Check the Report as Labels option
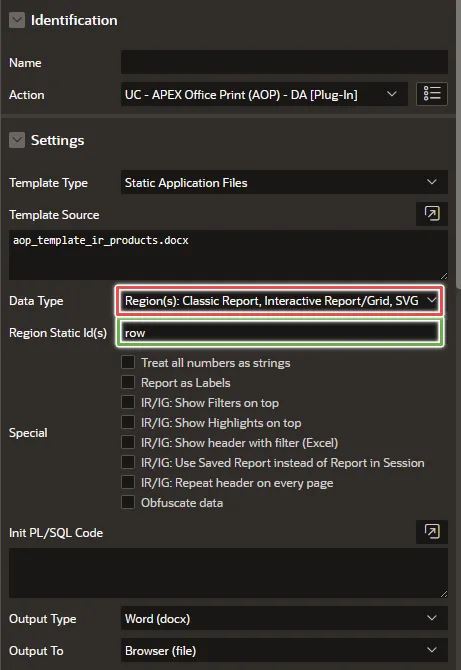Viewport: 461px width, 670px height. coord(128,382)
